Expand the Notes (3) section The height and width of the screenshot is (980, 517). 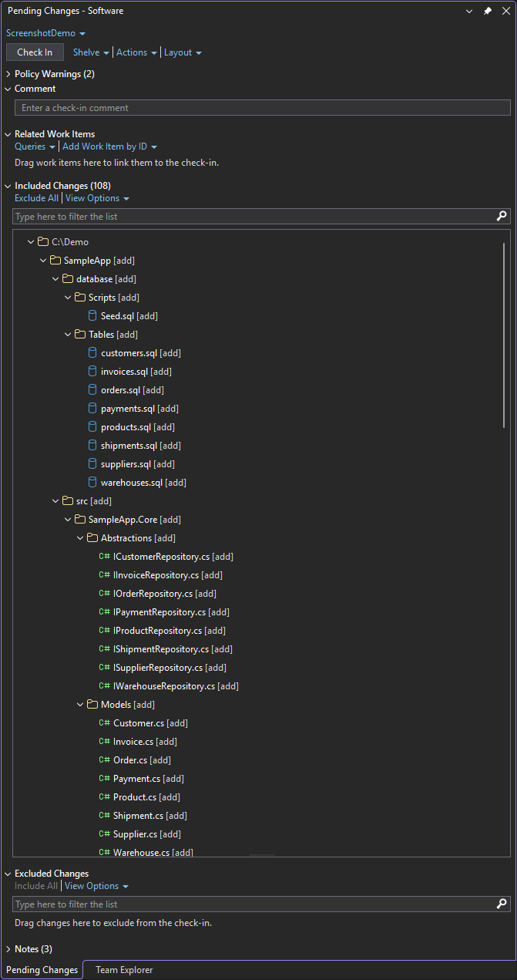(x=8, y=948)
